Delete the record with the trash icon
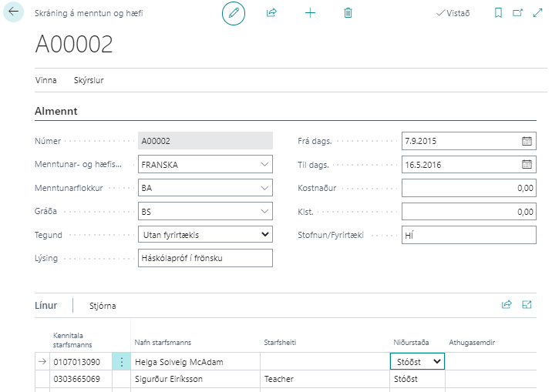The image size is (552, 392). [348, 13]
